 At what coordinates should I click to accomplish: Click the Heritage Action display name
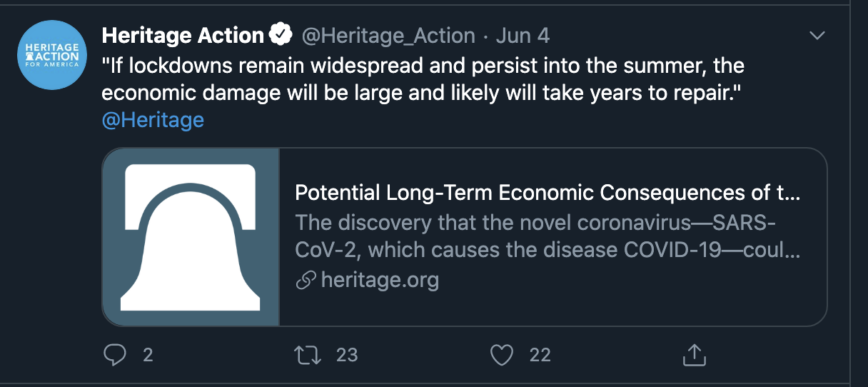(x=183, y=35)
